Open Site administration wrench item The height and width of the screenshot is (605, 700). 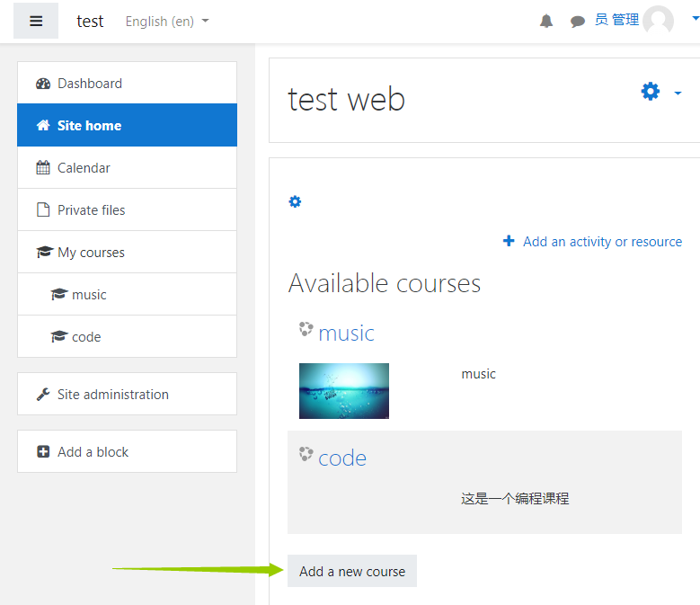click(112, 395)
